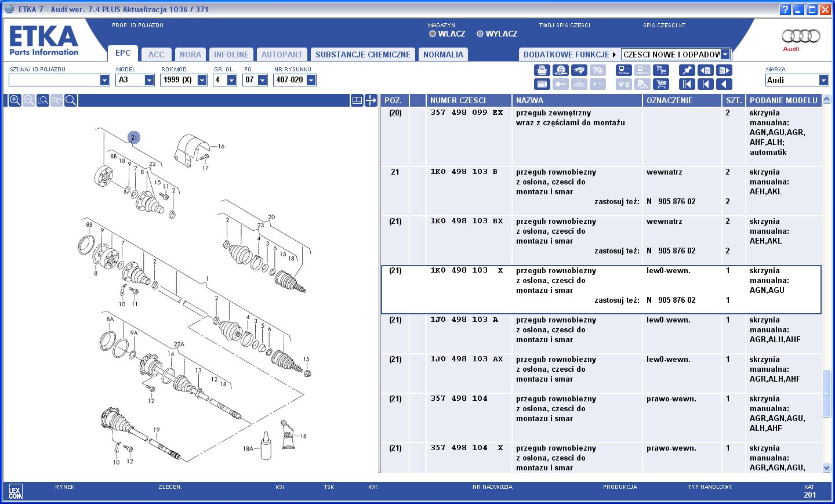This screenshot has width=835, height=504.
Task: Open the INFOLINE tab
Action: coord(231,55)
